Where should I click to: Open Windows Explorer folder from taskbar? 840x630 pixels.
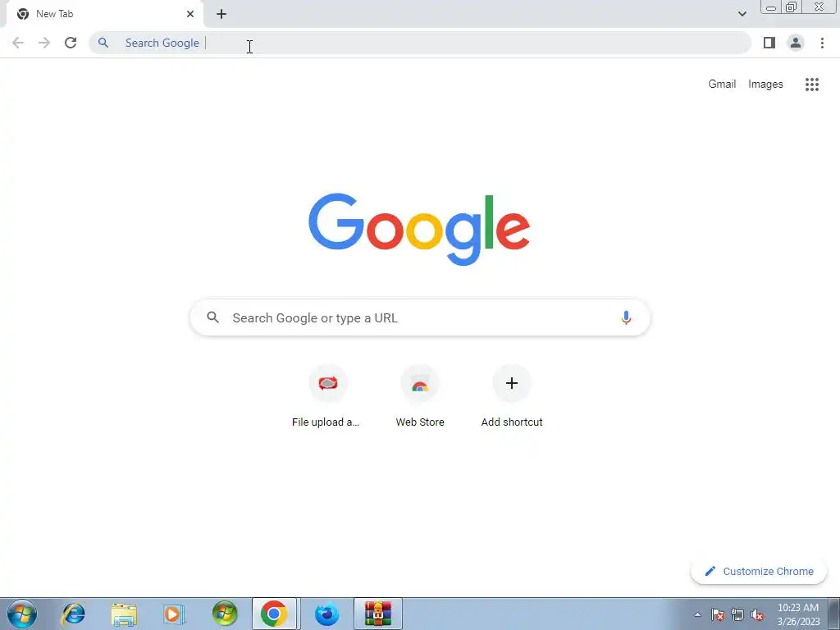124,614
